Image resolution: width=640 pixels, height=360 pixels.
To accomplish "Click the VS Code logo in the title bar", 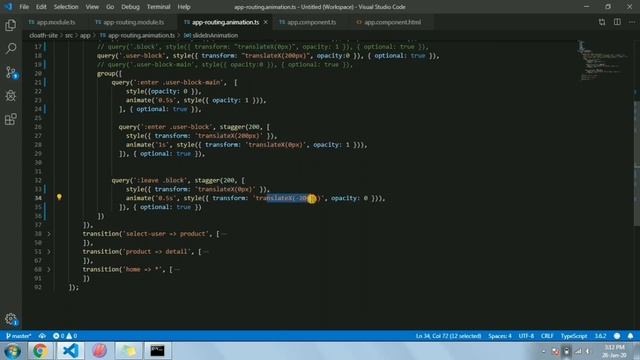I will pos(8,7).
